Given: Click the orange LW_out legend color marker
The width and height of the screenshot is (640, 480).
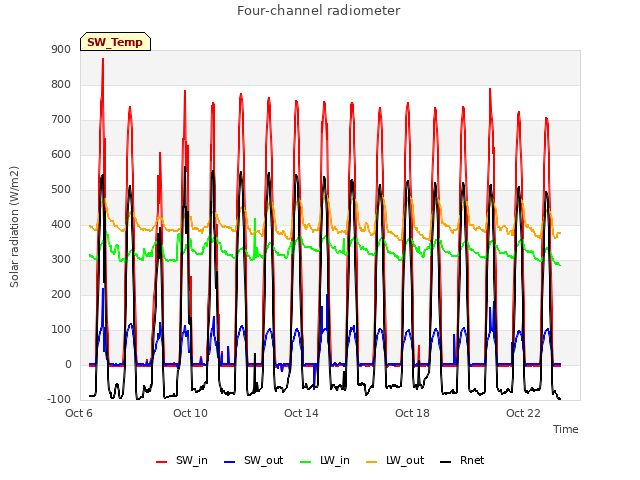Looking at the screenshot, I should 371,462.
